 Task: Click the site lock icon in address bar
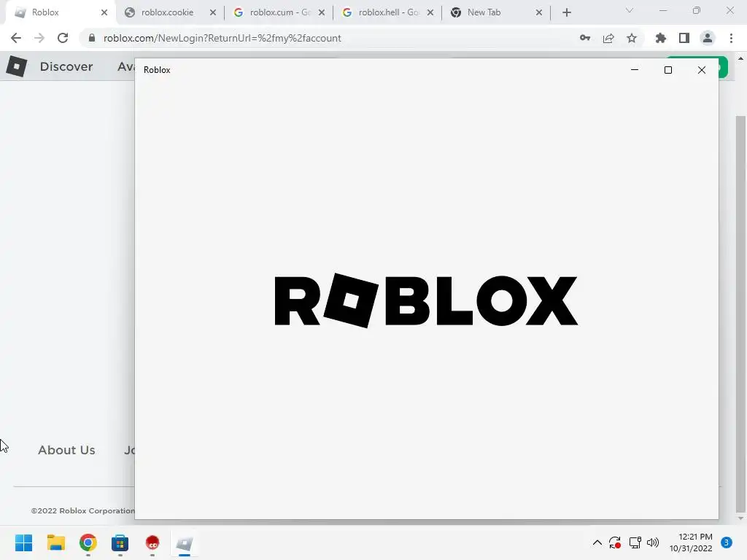[x=92, y=38]
